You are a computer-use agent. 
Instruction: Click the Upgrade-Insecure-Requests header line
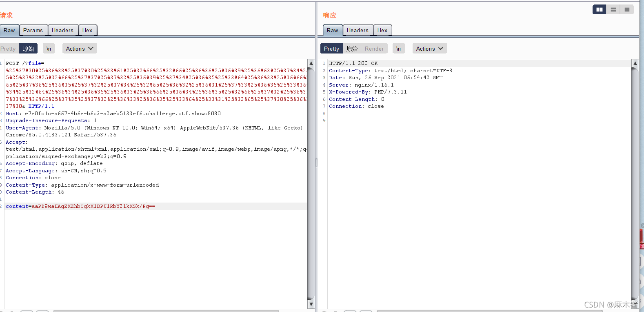pyautogui.click(x=51, y=120)
